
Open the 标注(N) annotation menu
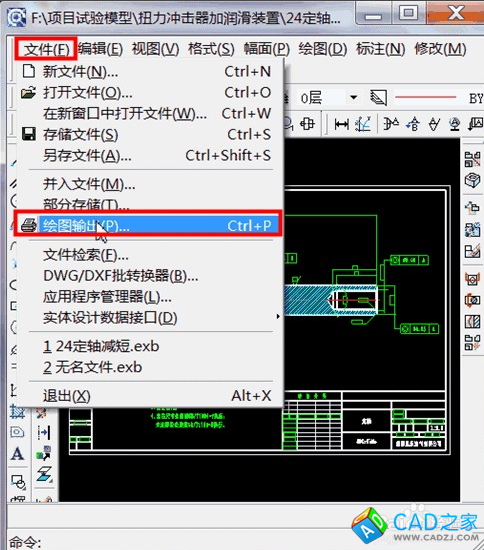(381, 48)
